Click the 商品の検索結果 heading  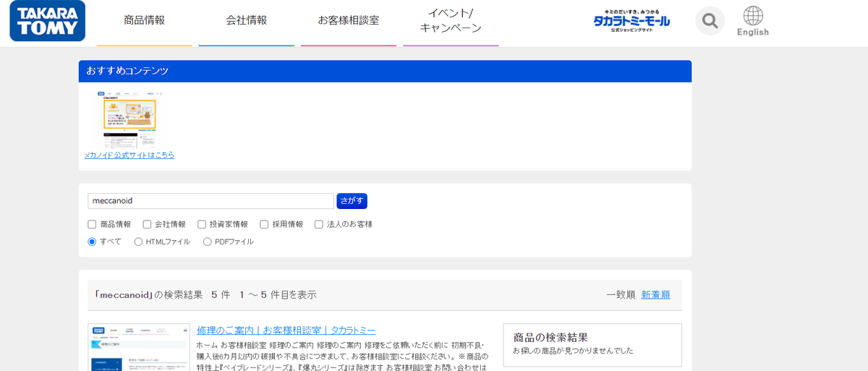pyautogui.click(x=550, y=337)
